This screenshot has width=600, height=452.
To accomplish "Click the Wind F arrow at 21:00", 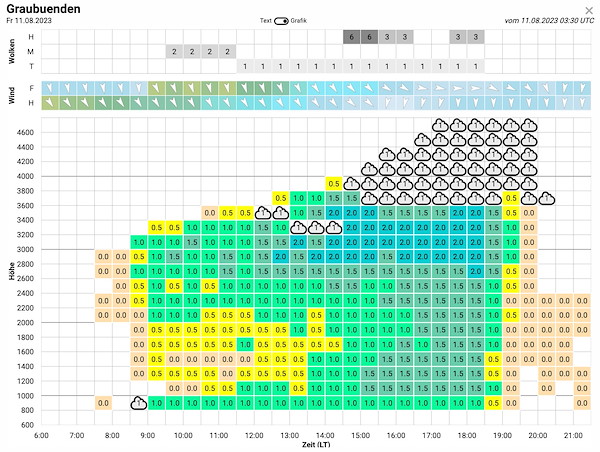I will coord(582,88).
